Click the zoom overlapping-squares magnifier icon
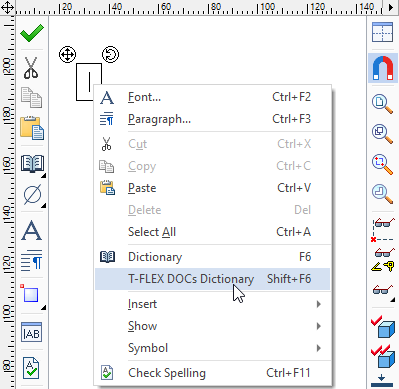This screenshot has width=399, height=389. 382,134
